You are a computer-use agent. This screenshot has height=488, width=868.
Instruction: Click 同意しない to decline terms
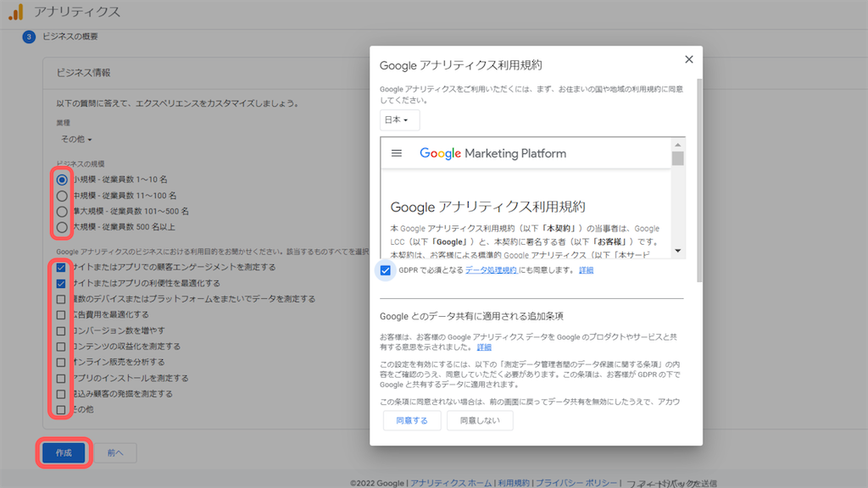tap(480, 420)
